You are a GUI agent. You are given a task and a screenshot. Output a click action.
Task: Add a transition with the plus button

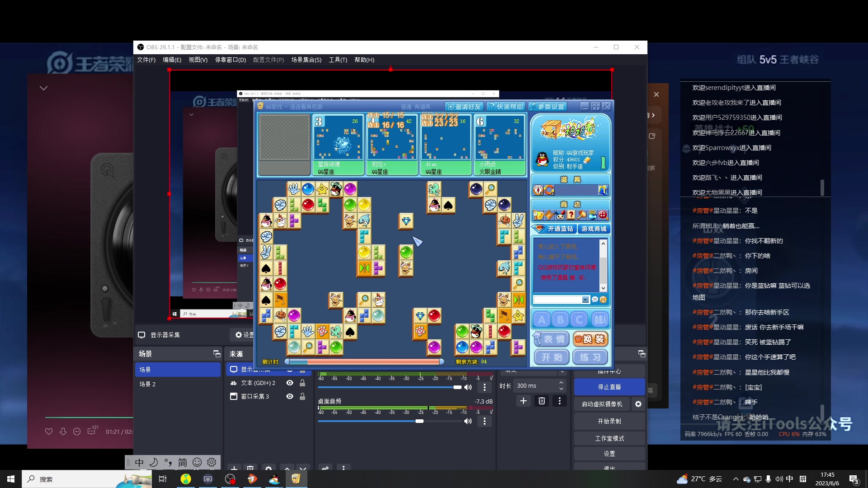click(x=523, y=401)
